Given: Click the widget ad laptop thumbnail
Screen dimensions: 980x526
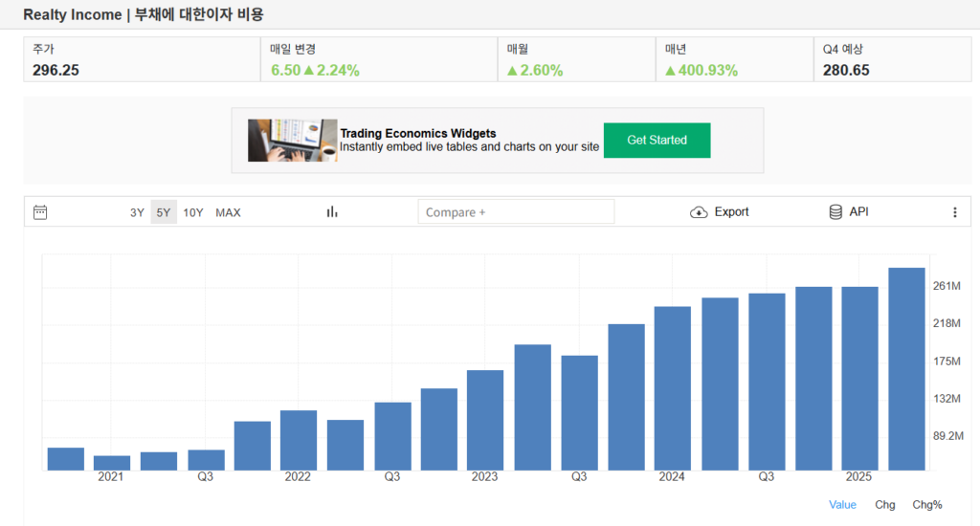Looking at the screenshot, I should [292, 141].
